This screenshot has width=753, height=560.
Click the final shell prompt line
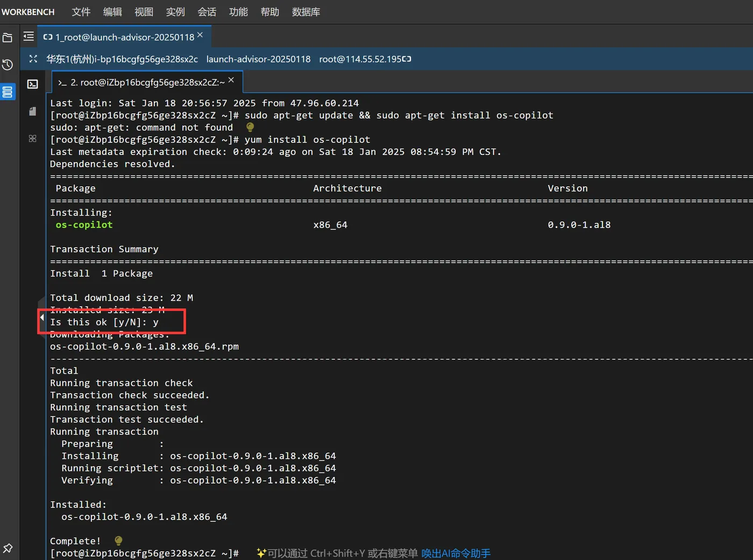[144, 553]
